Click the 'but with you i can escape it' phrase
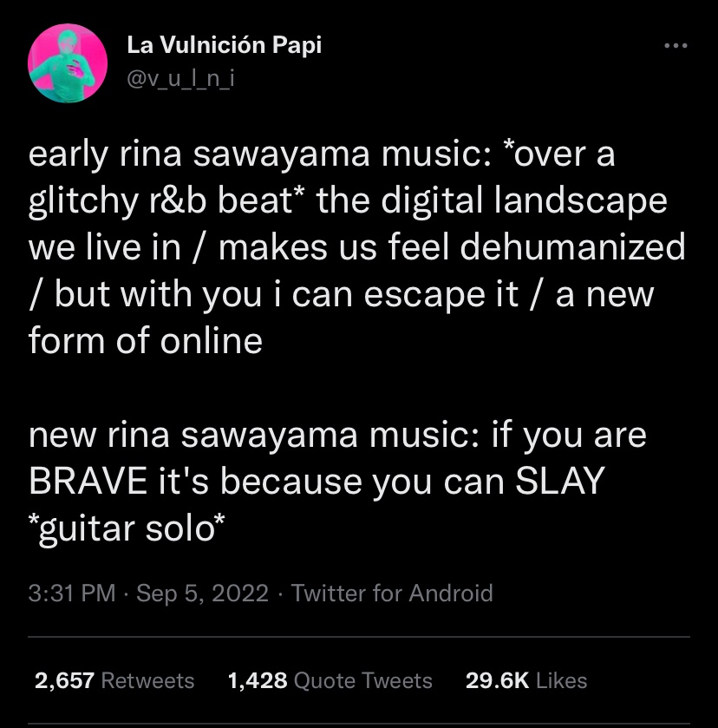718x728 pixels. (286, 294)
